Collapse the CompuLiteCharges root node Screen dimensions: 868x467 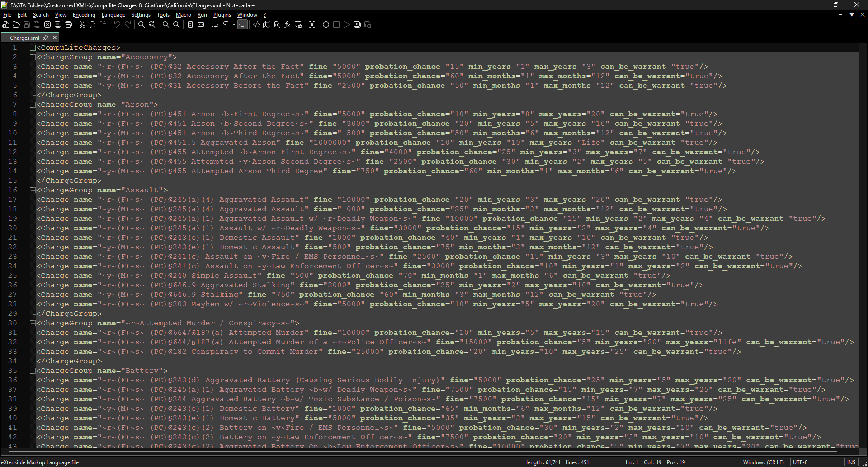[x=33, y=48]
